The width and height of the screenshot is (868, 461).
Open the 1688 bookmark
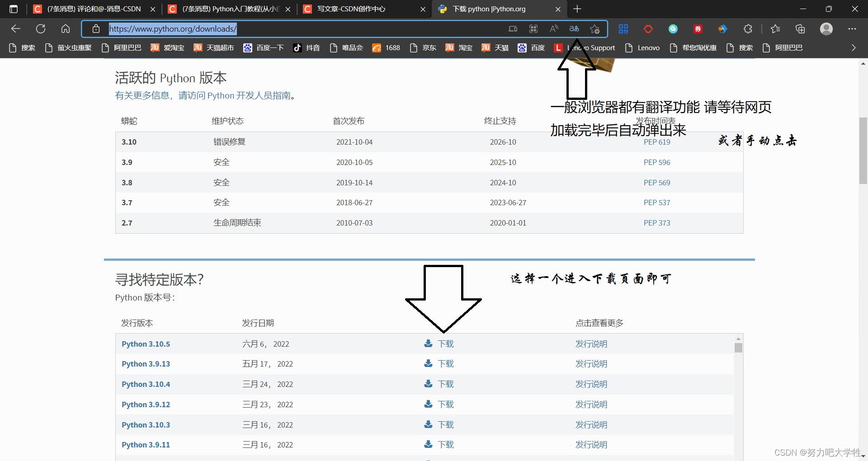386,48
